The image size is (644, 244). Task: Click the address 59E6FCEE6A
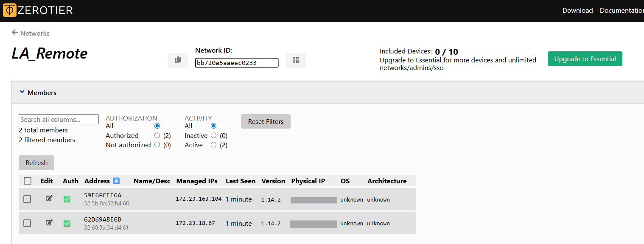(x=103, y=195)
